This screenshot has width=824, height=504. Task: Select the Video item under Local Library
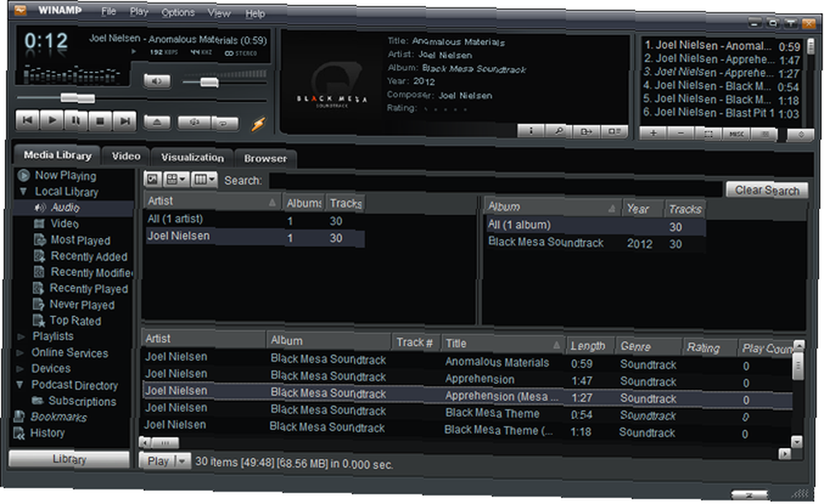64,224
